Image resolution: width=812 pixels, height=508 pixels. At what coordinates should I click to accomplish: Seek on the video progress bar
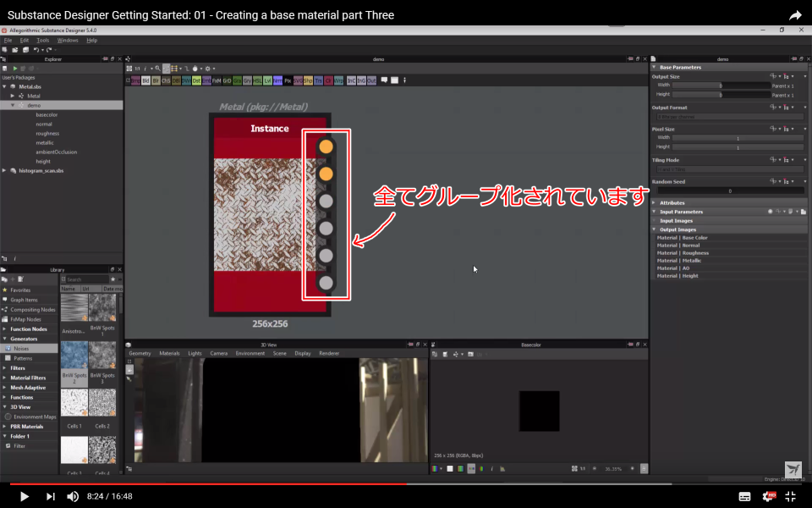point(405,484)
